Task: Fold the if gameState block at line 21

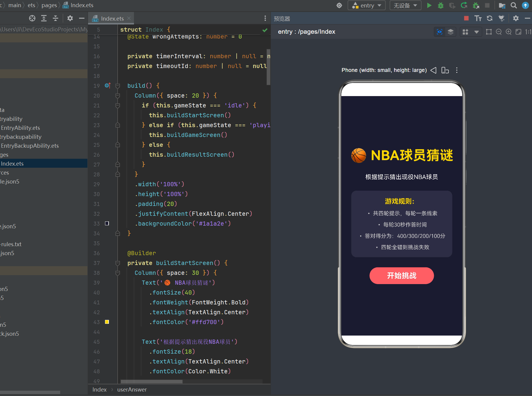Action: (118, 106)
